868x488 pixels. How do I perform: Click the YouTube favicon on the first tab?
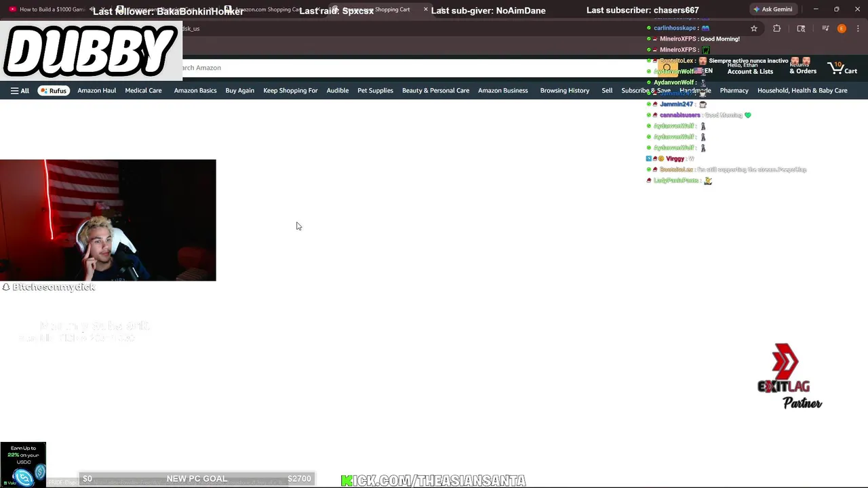pos(12,9)
